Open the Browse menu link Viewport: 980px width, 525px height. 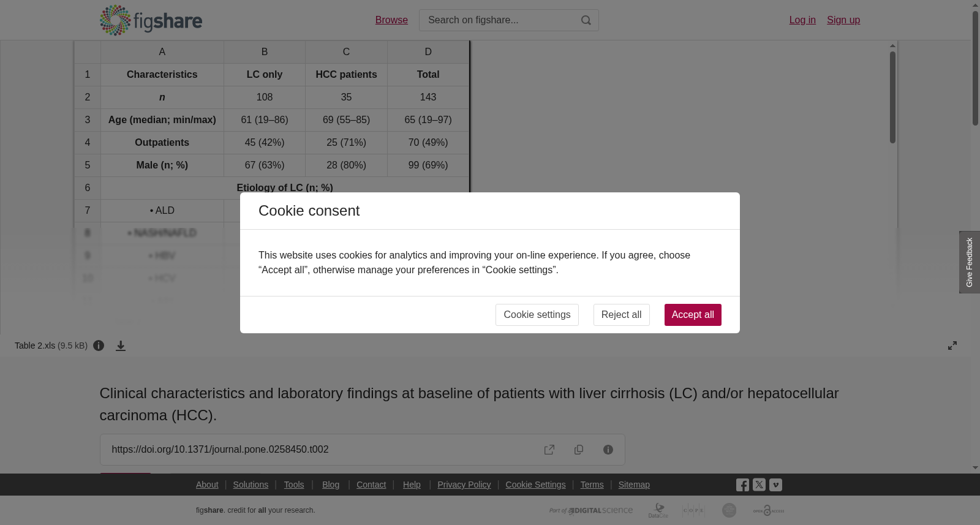pyautogui.click(x=391, y=20)
